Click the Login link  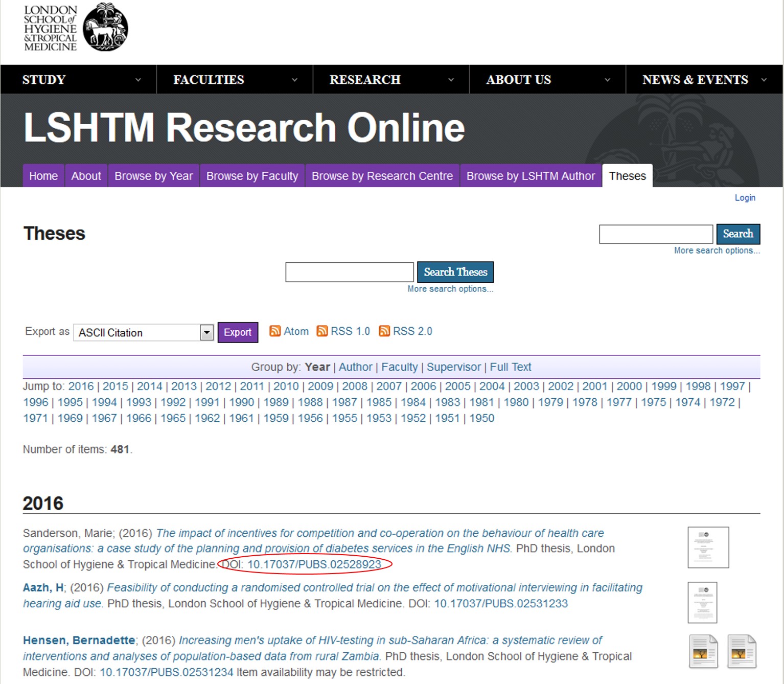(x=745, y=198)
